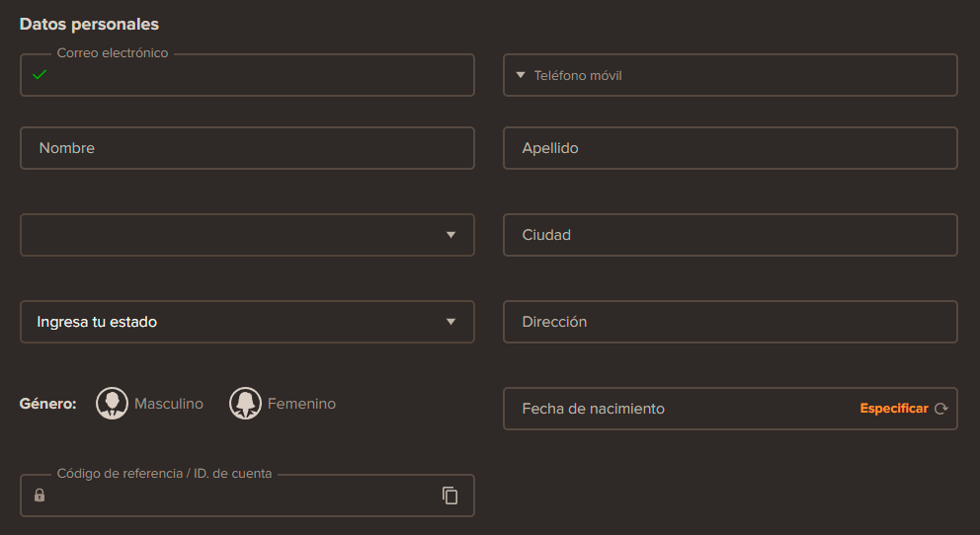Click the lock icon in reference code field

pos(40,496)
